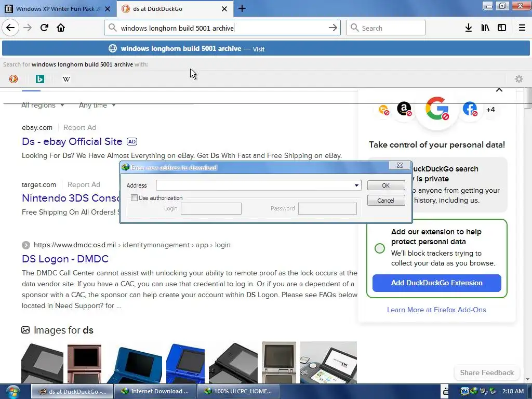Click the Windows Start orb
This screenshot has width=532, height=399.
click(12, 392)
